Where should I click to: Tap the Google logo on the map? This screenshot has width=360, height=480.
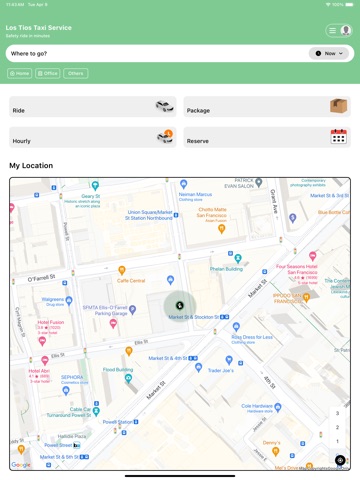click(x=21, y=465)
